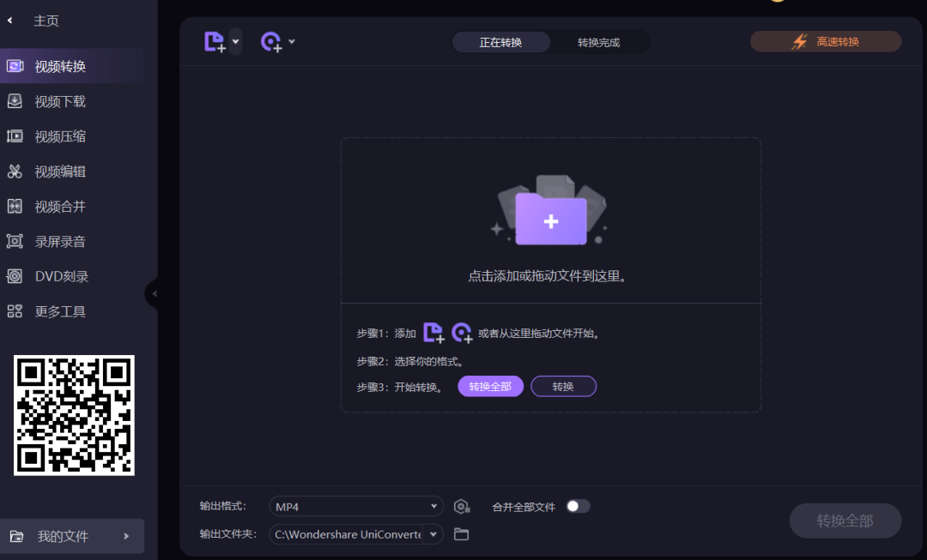Select the Video Downloader sidebar icon
Viewport: 927px width, 560px height.
(x=60, y=101)
